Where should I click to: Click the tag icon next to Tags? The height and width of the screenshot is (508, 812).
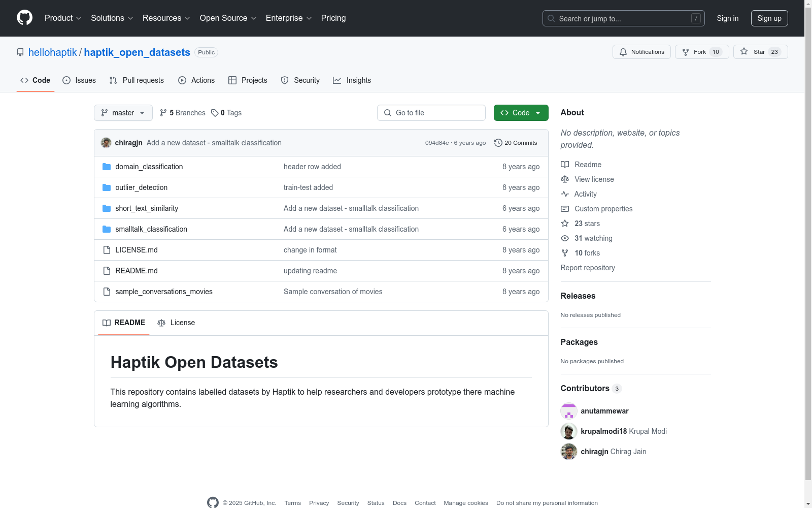coord(215,113)
